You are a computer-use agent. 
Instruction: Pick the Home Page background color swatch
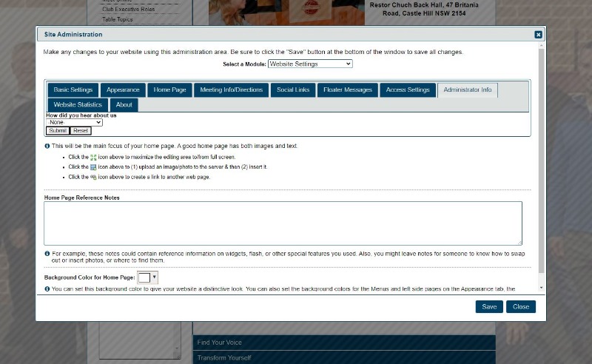coord(144,277)
